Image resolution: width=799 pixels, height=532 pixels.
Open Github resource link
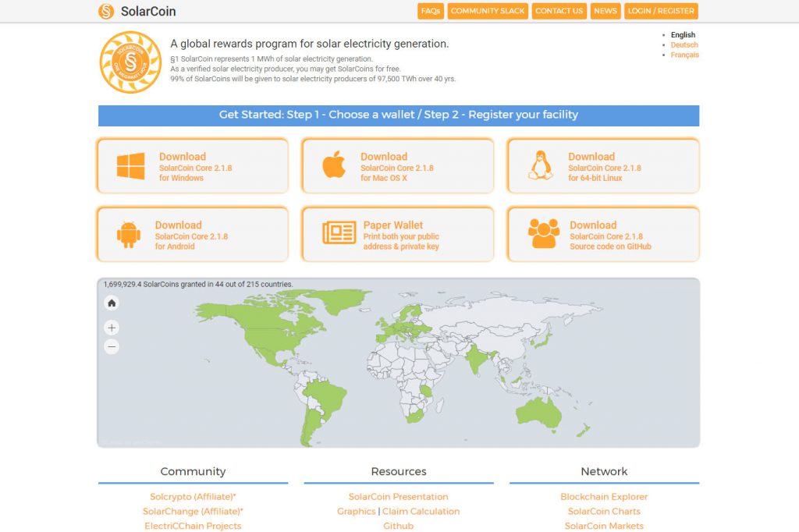click(x=399, y=526)
